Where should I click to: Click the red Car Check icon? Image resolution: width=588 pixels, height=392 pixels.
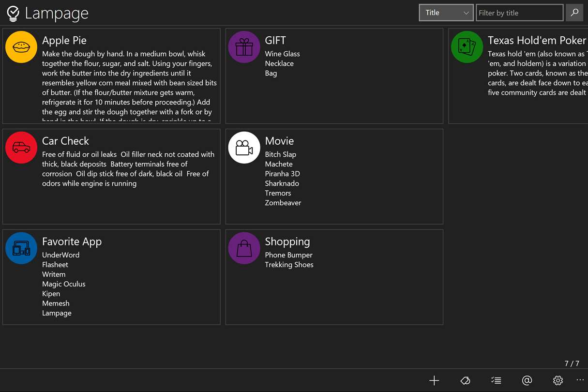[21, 148]
